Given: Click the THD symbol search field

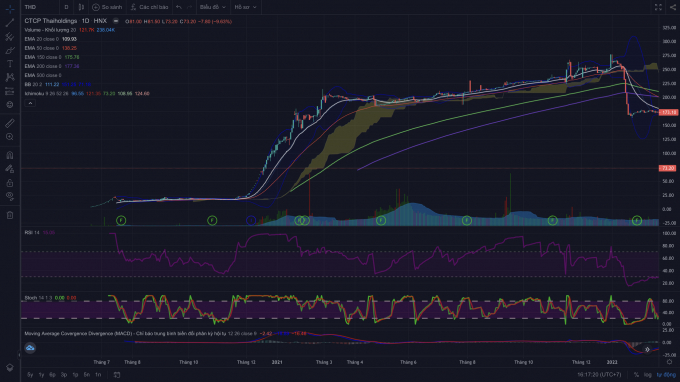Looking at the screenshot, I should (x=39, y=7).
